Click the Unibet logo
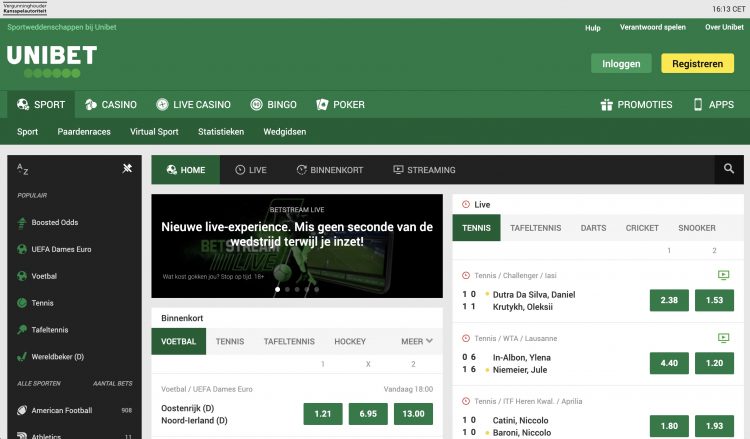750x439 pixels. pyautogui.click(x=52, y=61)
